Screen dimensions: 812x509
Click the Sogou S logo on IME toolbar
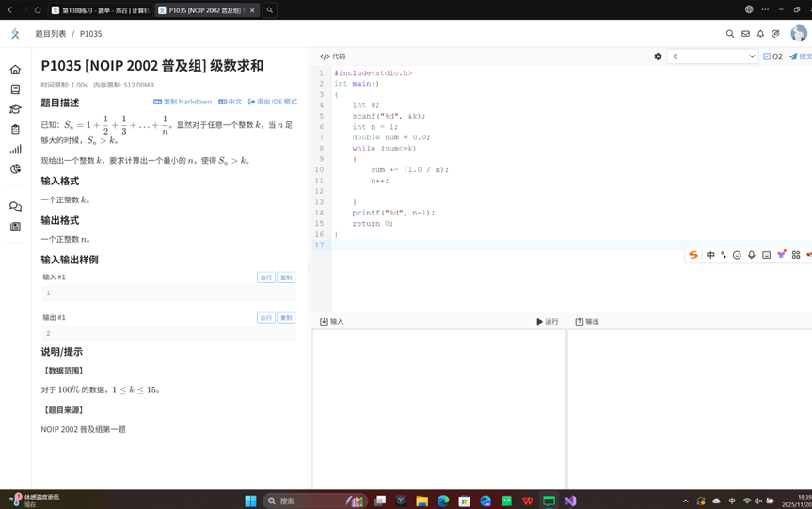coord(693,255)
